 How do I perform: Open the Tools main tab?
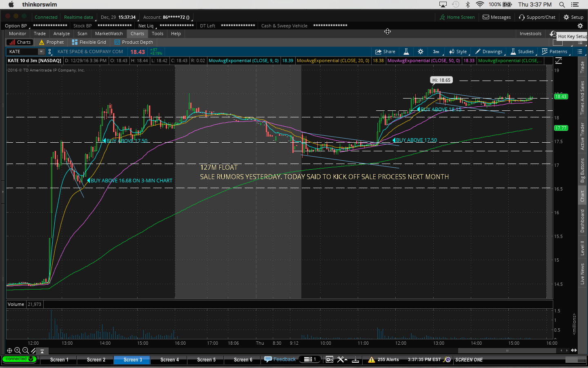(x=158, y=34)
